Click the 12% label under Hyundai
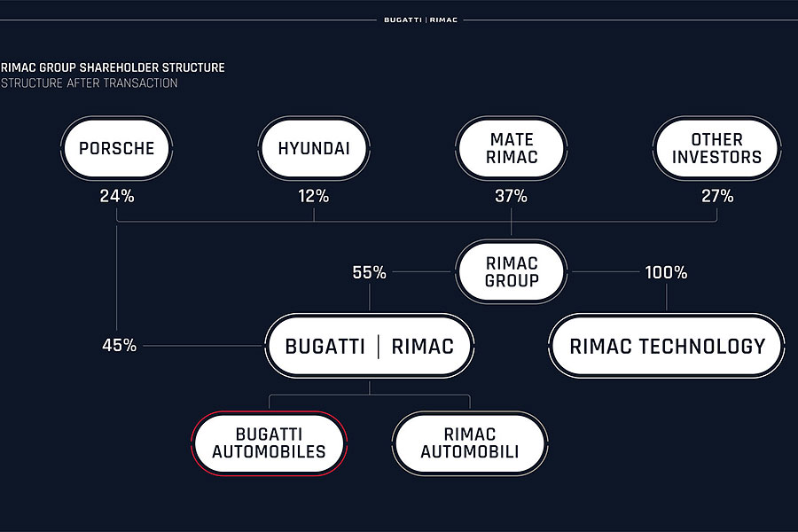This screenshot has width=798, height=532. (314, 197)
